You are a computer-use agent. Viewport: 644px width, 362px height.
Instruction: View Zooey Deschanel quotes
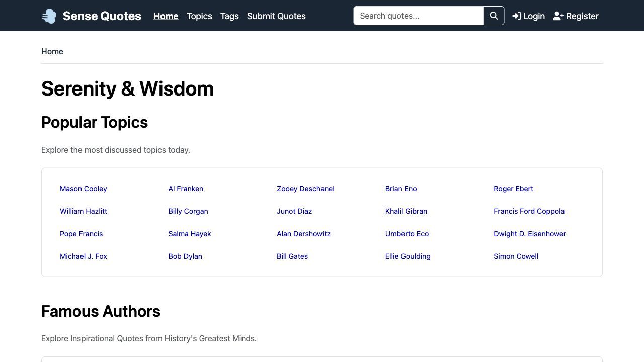pos(305,189)
